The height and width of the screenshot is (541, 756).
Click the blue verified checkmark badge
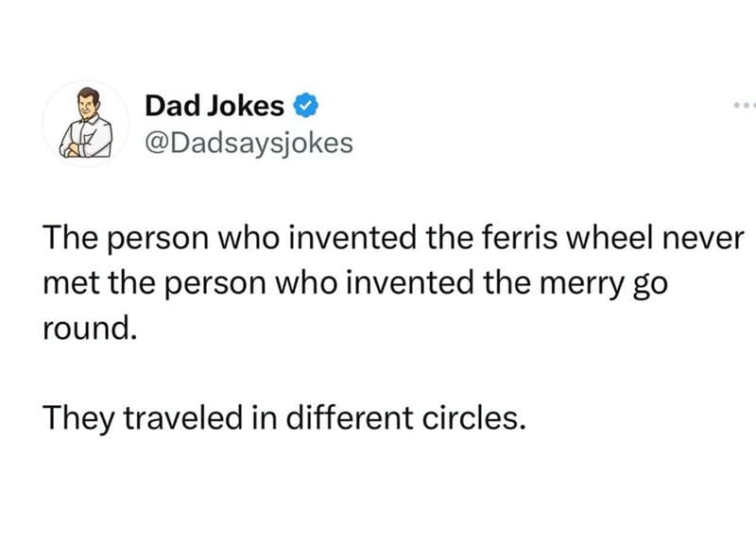[306, 106]
